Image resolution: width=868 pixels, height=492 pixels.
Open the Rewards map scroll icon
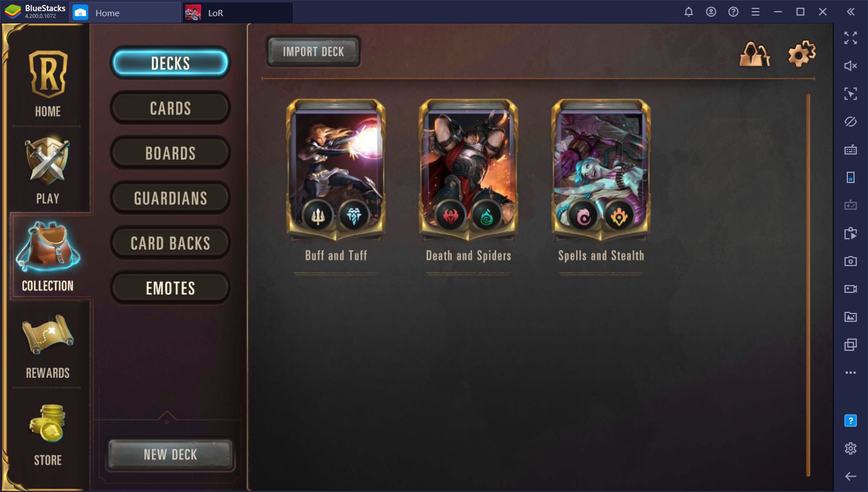[48, 346]
